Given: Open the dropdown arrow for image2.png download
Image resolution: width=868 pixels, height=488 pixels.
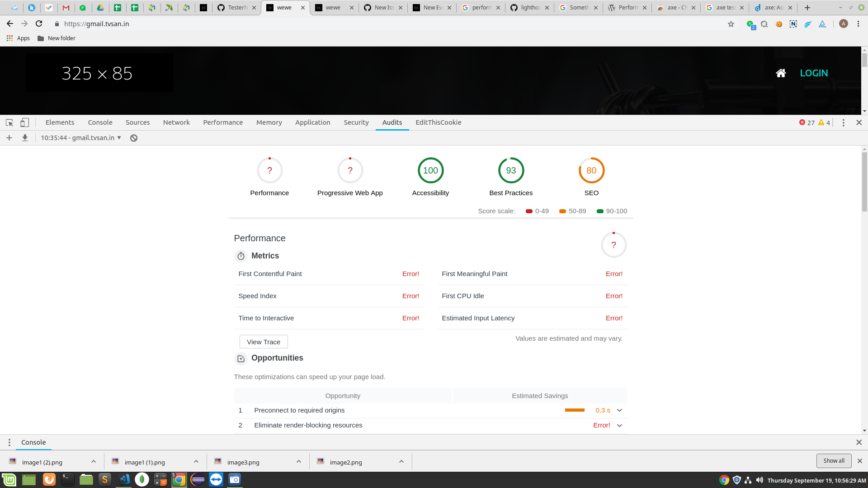Looking at the screenshot, I should click(x=401, y=461).
